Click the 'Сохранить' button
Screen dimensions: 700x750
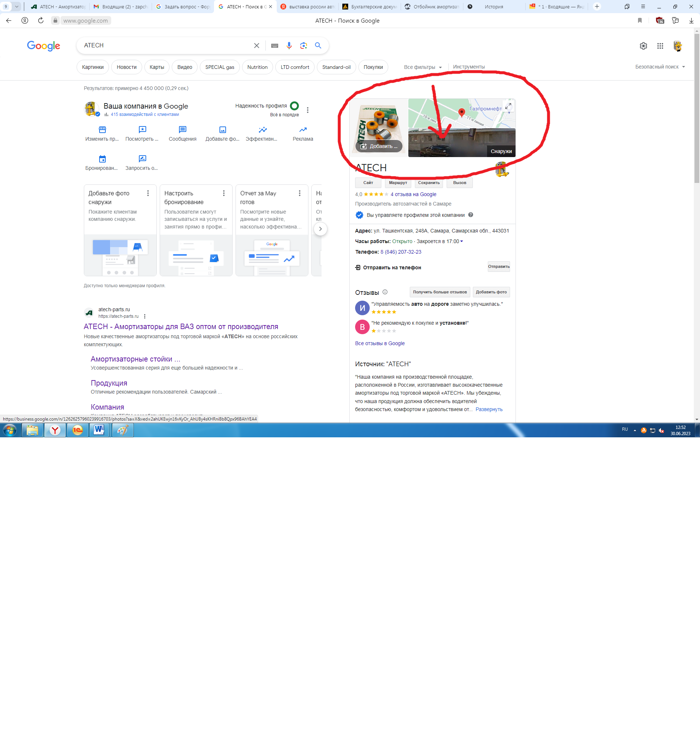point(429,183)
